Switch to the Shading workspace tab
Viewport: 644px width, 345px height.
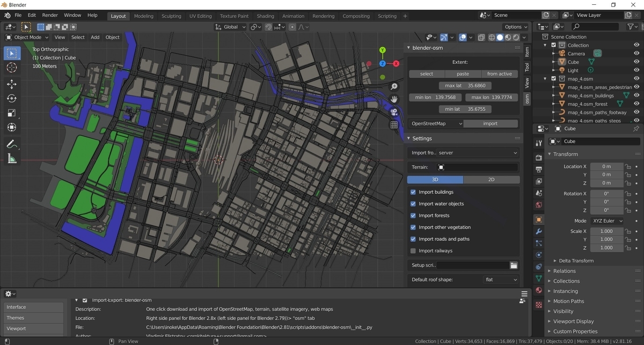pos(265,16)
